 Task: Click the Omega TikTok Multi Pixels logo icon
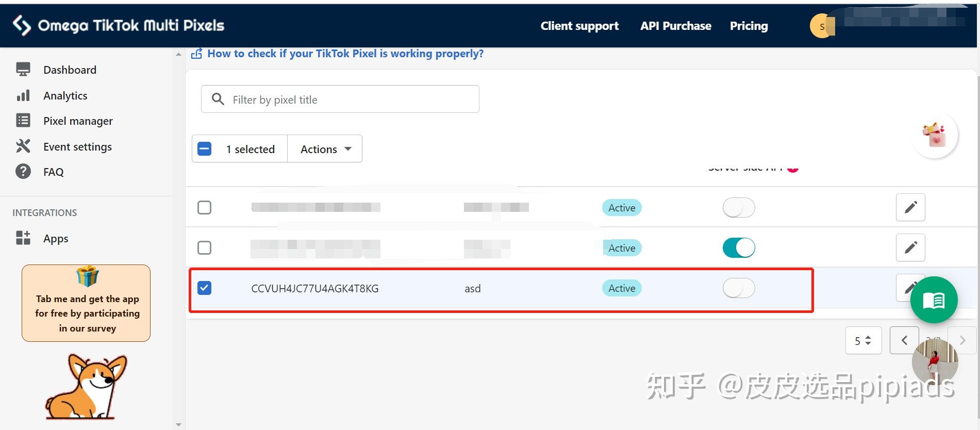pyautogui.click(x=22, y=25)
